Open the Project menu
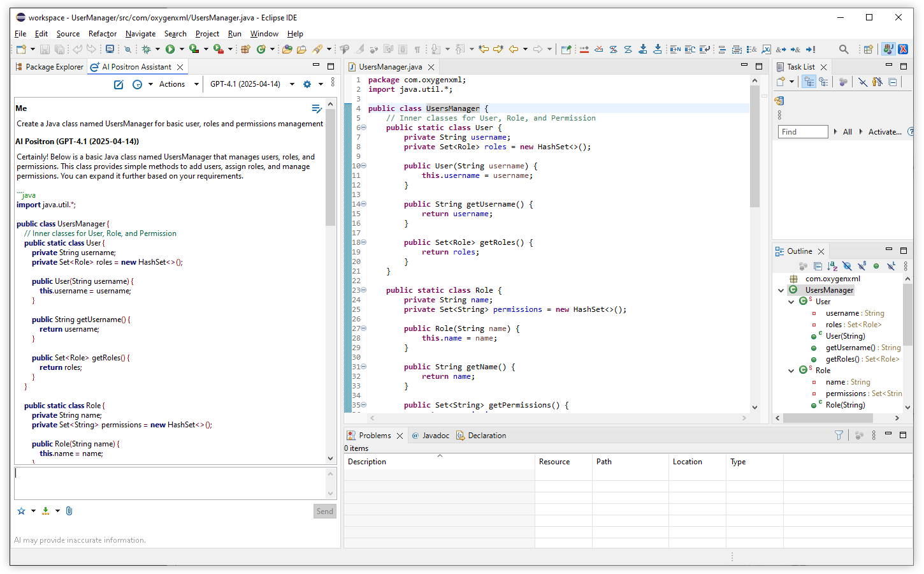Viewport: 924px width, 574px height. click(x=207, y=34)
